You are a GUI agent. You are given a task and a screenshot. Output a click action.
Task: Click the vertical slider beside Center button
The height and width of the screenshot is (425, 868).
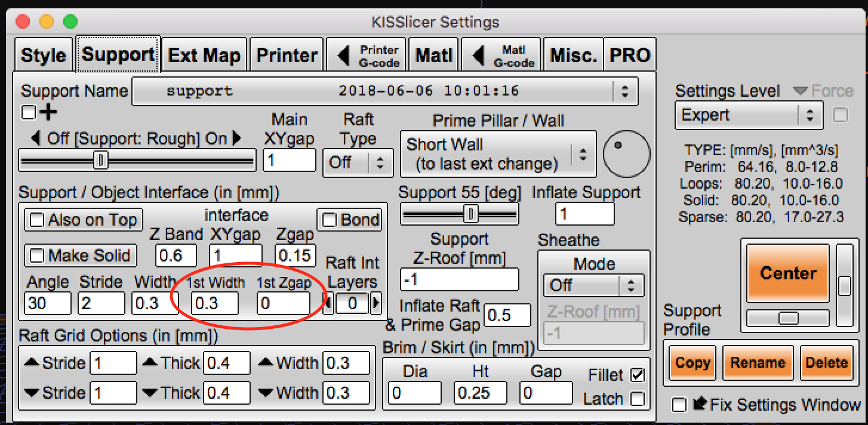coord(844,285)
